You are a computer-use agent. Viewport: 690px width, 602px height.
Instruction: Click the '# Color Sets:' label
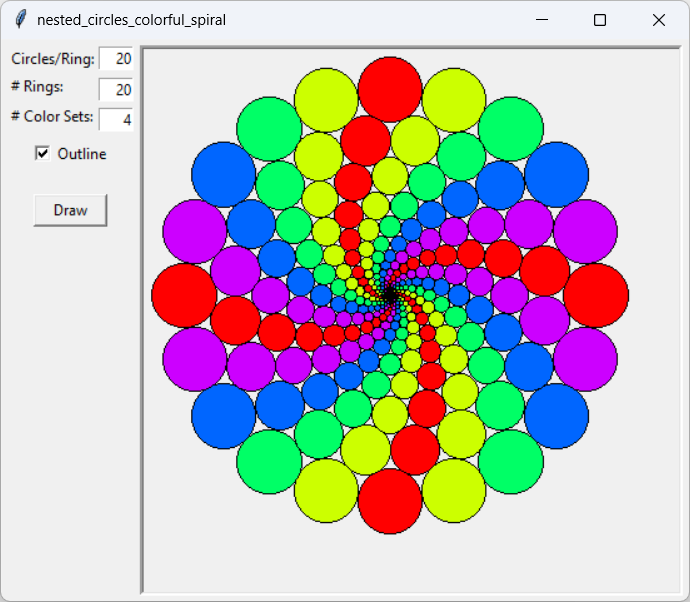pos(52,117)
